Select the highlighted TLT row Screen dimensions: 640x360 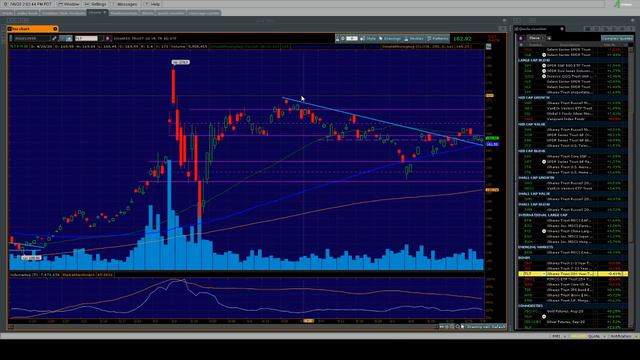click(x=573, y=274)
